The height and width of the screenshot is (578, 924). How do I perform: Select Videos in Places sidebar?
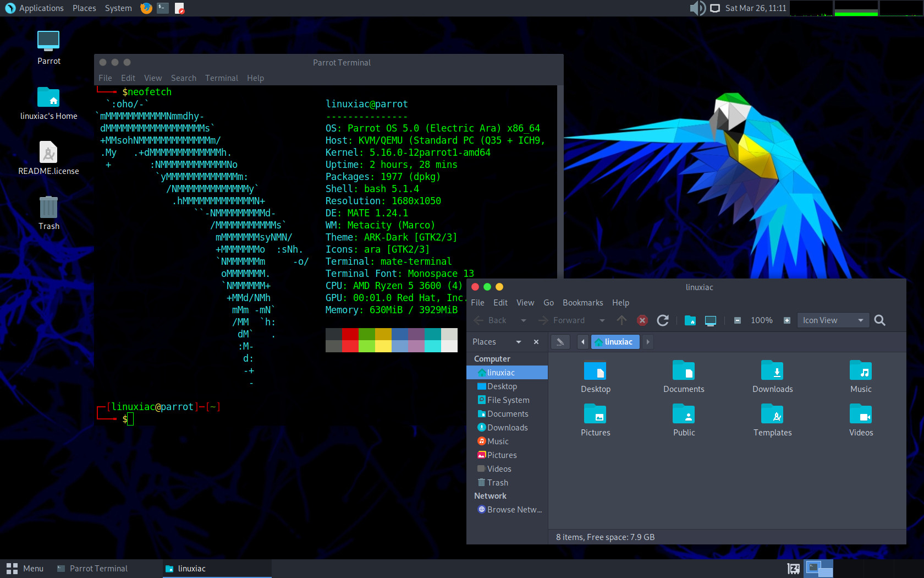pos(507,469)
